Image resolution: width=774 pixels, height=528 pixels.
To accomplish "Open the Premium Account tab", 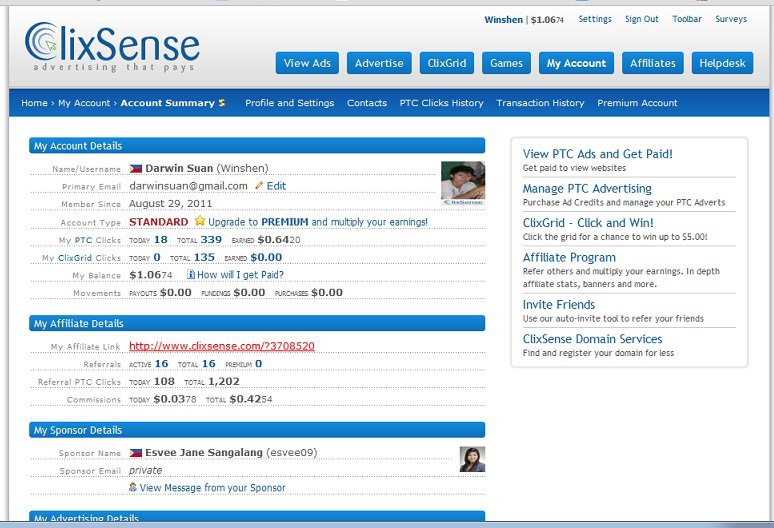I will tap(637, 103).
